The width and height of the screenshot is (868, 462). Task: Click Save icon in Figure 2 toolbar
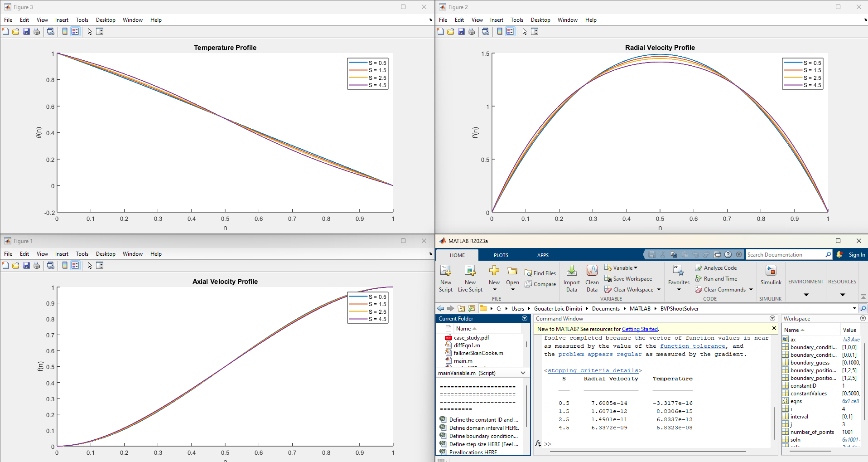tap(461, 31)
